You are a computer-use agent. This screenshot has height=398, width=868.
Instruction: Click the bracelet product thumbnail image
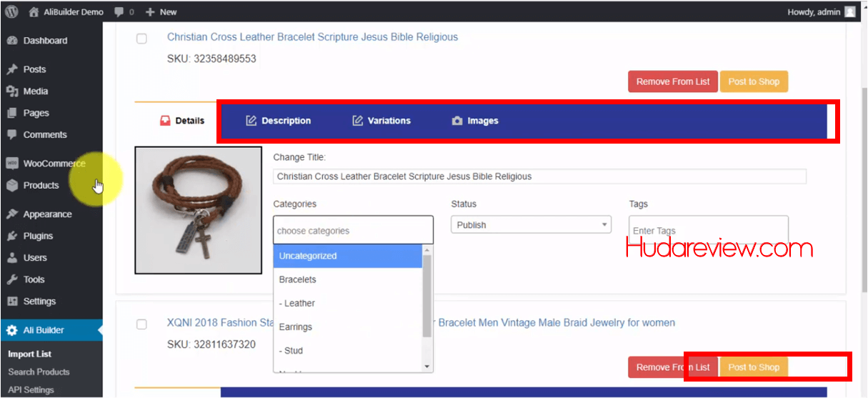click(x=199, y=210)
